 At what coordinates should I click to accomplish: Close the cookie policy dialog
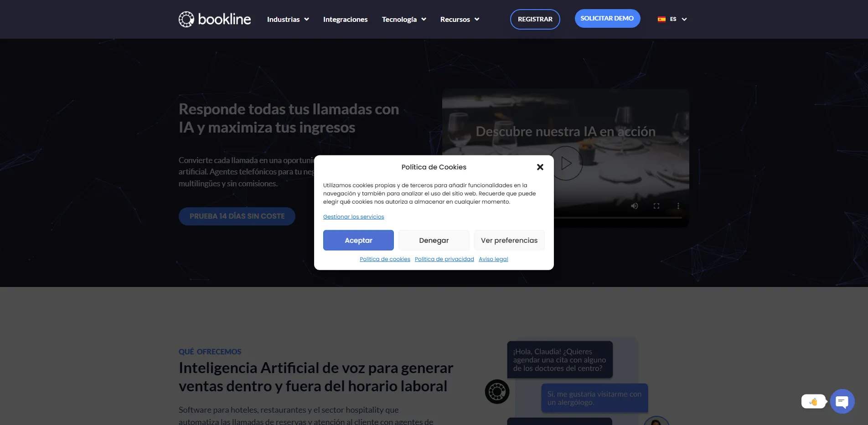[x=540, y=167]
